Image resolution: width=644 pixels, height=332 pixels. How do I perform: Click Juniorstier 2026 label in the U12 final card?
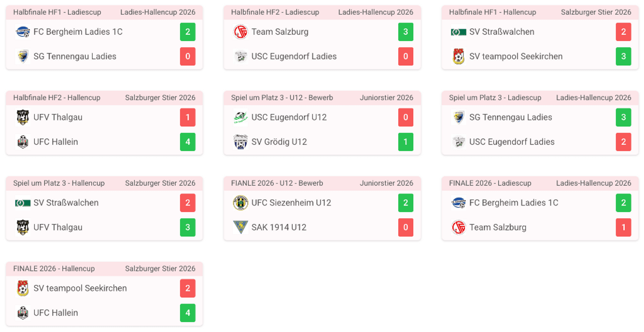(386, 183)
